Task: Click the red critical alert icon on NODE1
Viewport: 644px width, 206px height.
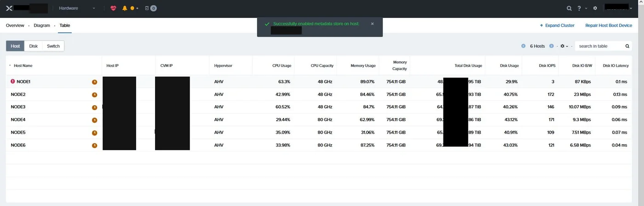Action: [13, 81]
